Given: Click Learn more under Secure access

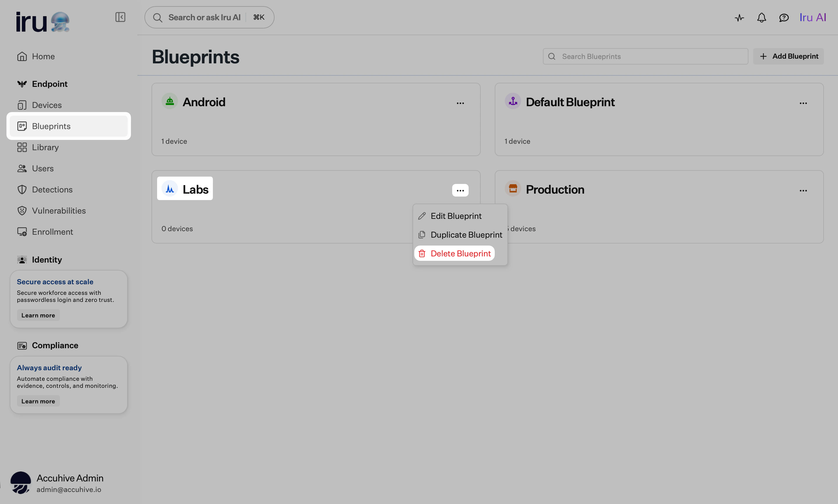Looking at the screenshot, I should [x=38, y=315].
